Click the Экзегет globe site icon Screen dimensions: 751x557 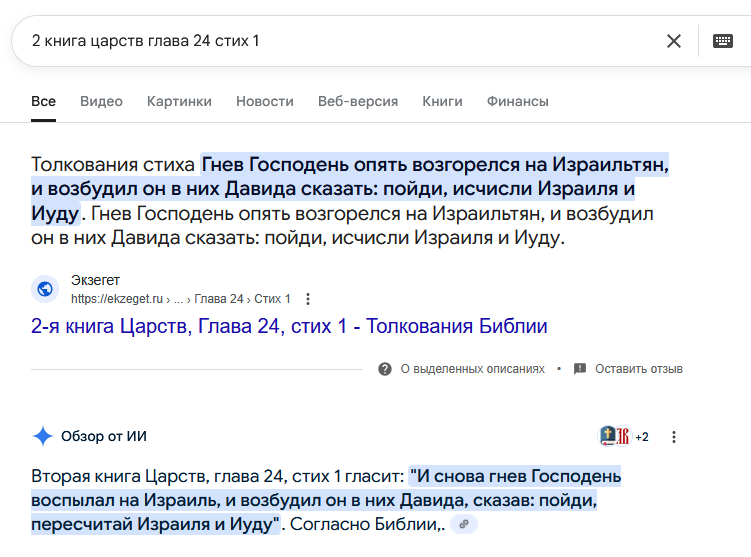45,289
